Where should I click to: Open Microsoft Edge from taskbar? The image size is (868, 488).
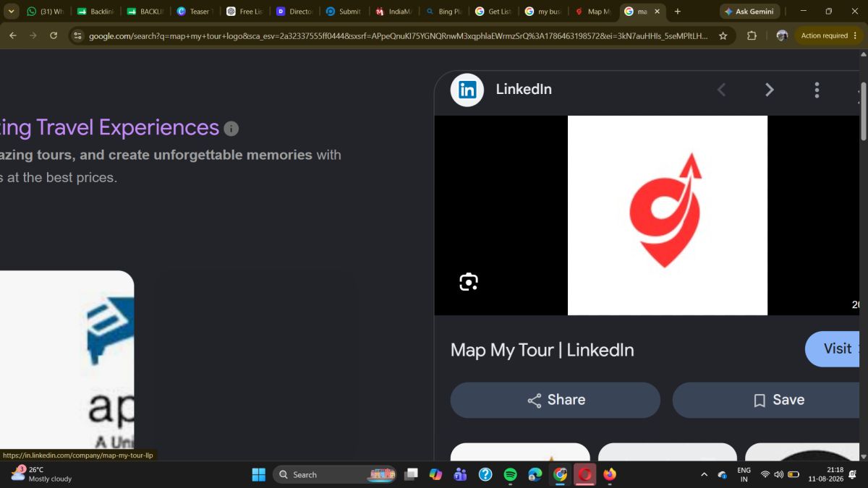click(535, 474)
